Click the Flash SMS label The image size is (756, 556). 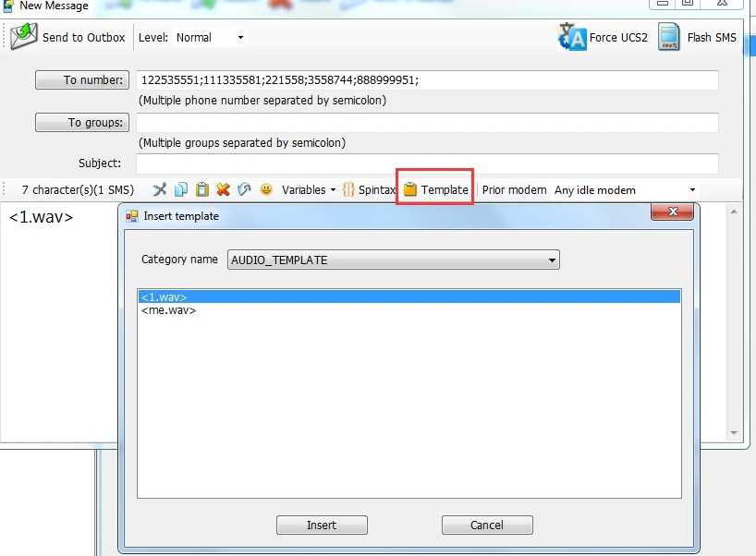click(712, 38)
